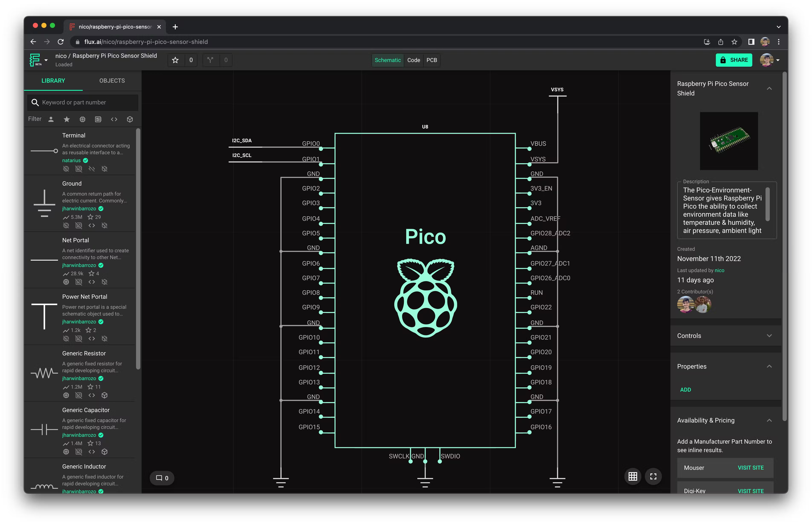This screenshot has height=525, width=812.
Task: Click the search magnifier icon in library
Action: [35, 102]
